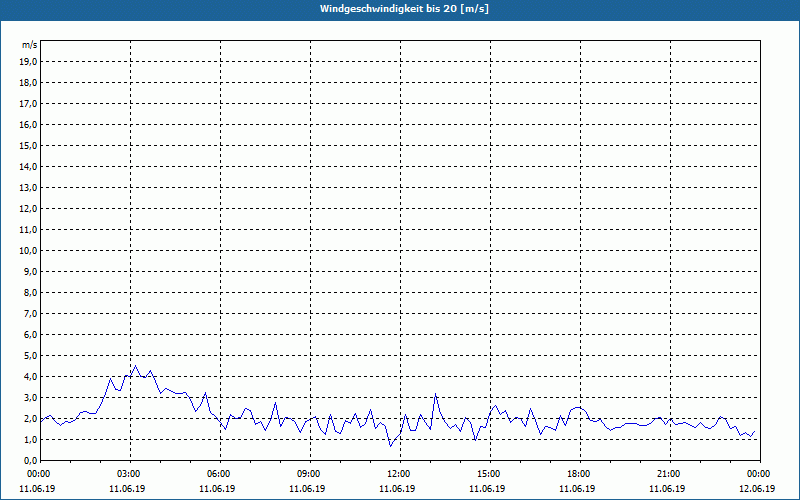Click the wind speed peak after 03:00
Image resolution: width=800 pixels, height=500 pixels.
[135, 366]
